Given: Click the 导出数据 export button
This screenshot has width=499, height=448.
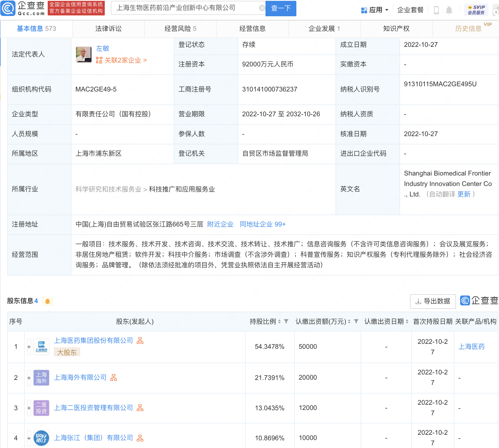Looking at the screenshot, I should pos(433,301).
